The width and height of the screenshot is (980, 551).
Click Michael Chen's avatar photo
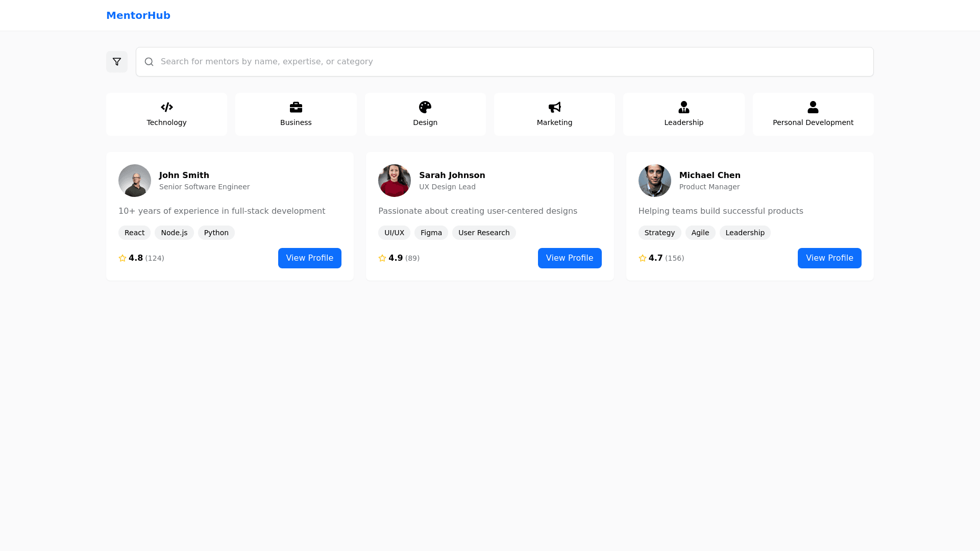pos(654,181)
